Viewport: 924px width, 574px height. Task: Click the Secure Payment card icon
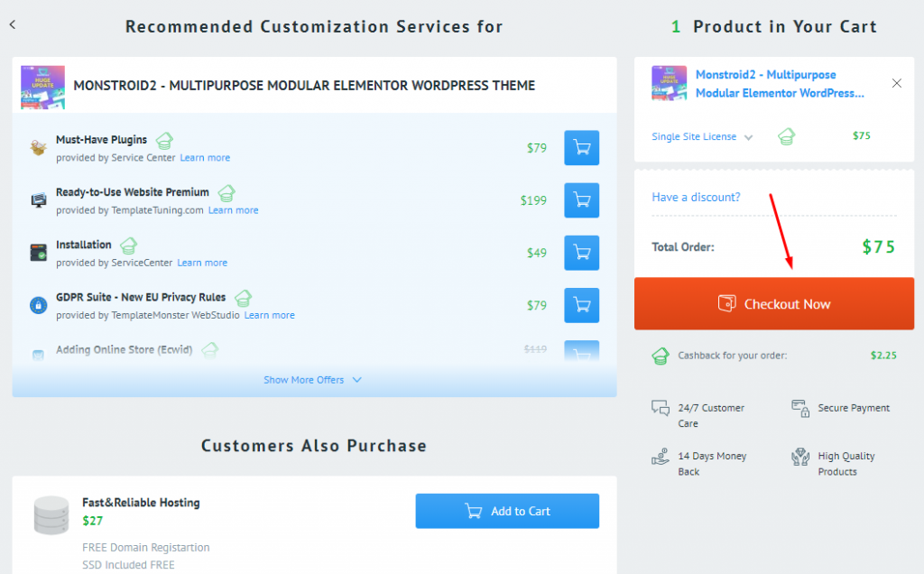[x=800, y=409]
